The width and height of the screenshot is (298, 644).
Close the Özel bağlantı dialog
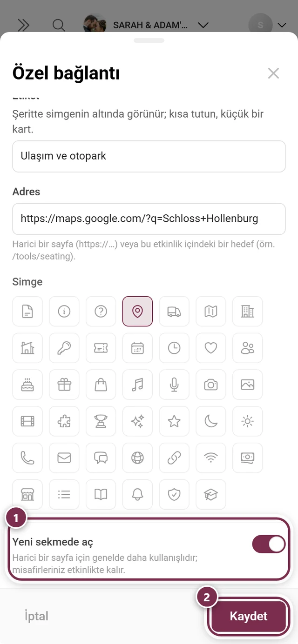click(273, 73)
